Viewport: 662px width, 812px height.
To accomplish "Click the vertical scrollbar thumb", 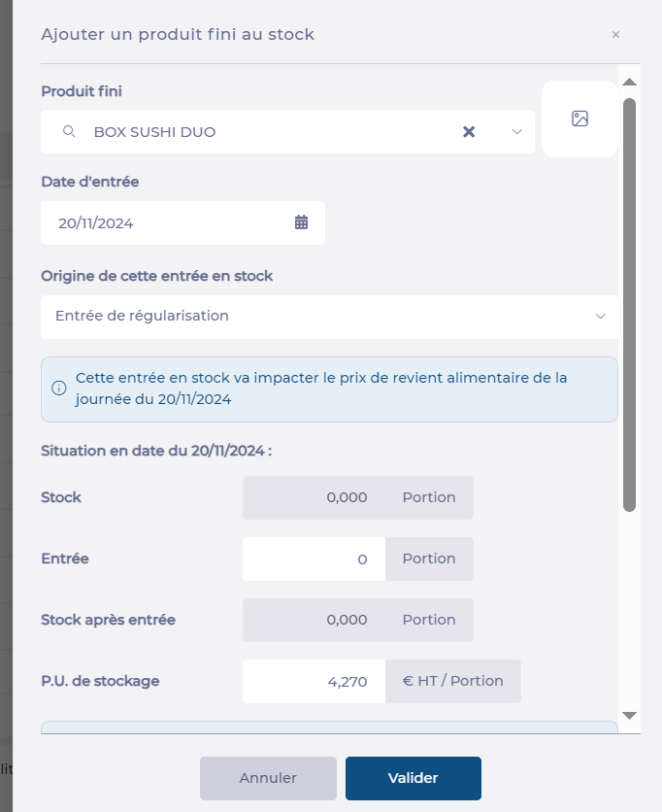I will [629, 303].
